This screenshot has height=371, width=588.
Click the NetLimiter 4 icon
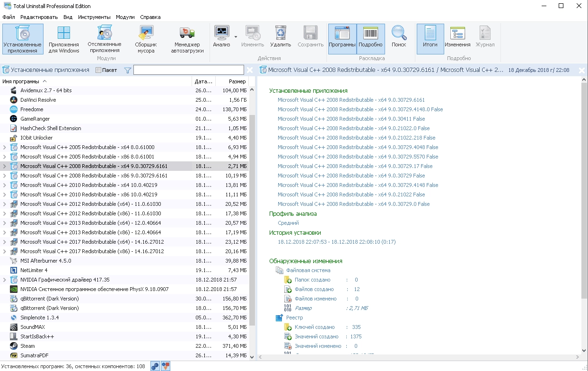[14, 270]
